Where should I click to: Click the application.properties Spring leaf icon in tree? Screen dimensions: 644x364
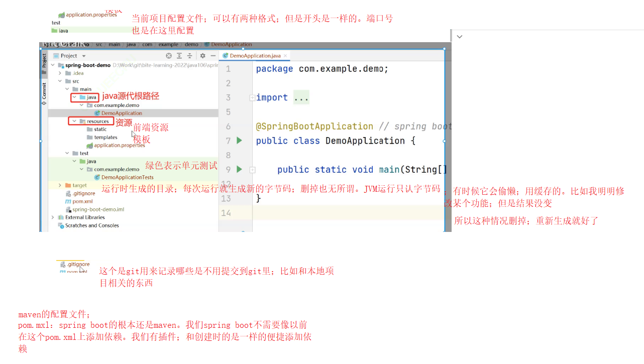point(90,146)
